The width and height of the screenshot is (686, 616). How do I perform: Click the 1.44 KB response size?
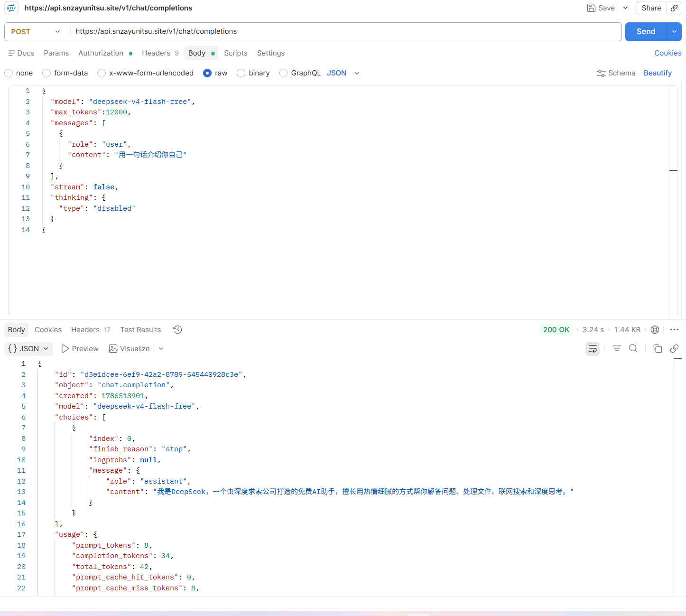tap(627, 330)
